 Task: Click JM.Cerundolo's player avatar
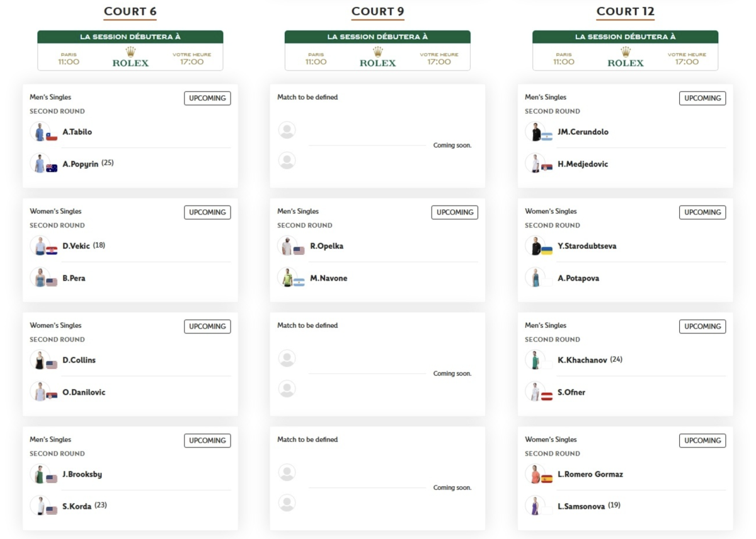click(535, 131)
